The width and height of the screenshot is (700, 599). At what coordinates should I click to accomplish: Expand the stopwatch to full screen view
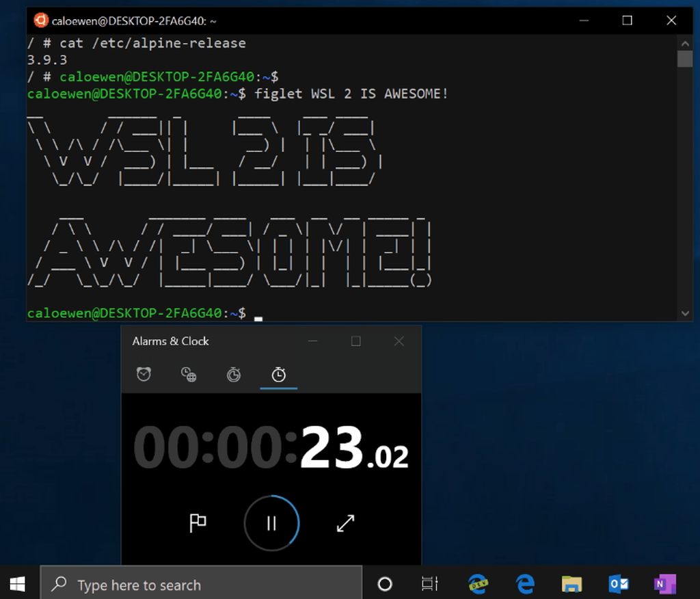[x=346, y=522]
